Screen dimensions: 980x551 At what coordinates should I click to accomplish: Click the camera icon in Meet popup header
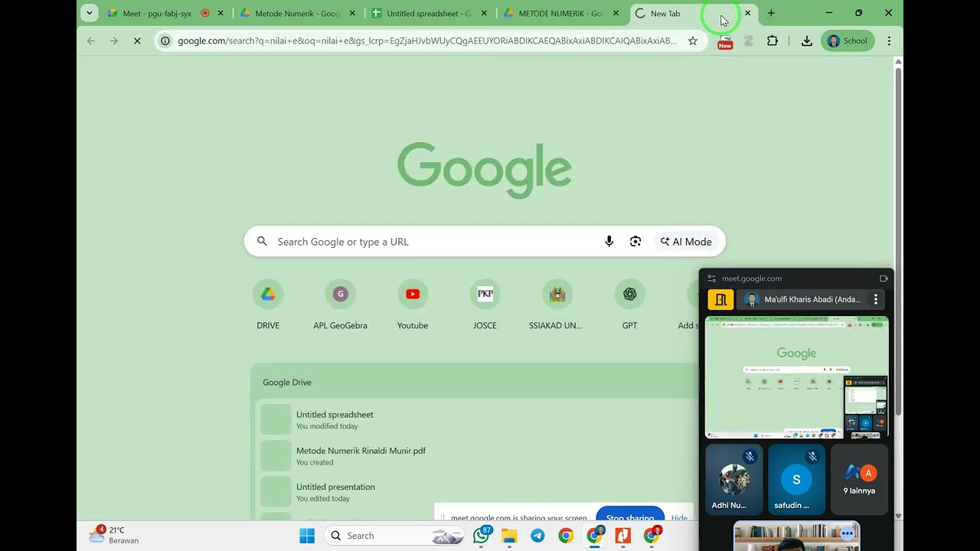click(x=884, y=279)
